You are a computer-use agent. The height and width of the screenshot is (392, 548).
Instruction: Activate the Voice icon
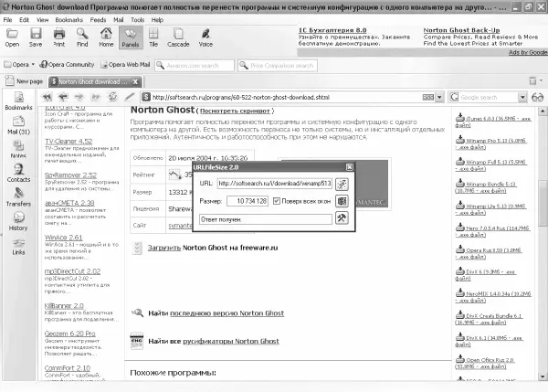(205, 37)
